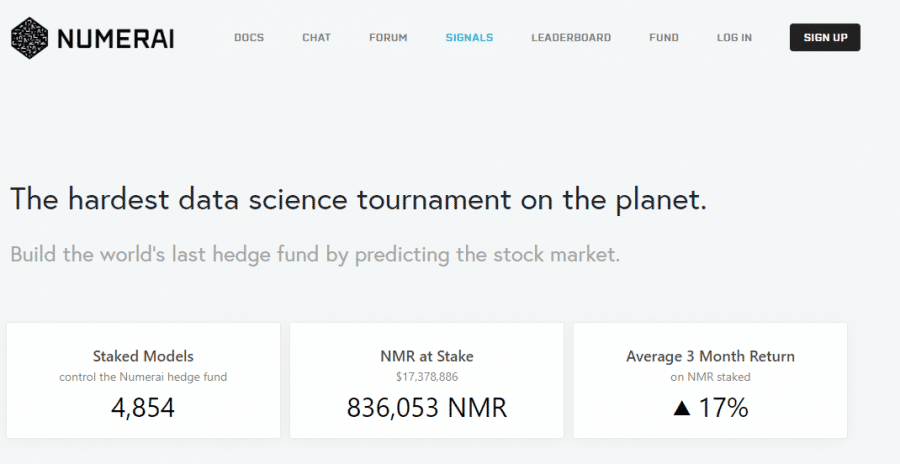Screen dimensions: 900x464
Task: Switch to the SIGNALS tab
Action: (469, 38)
